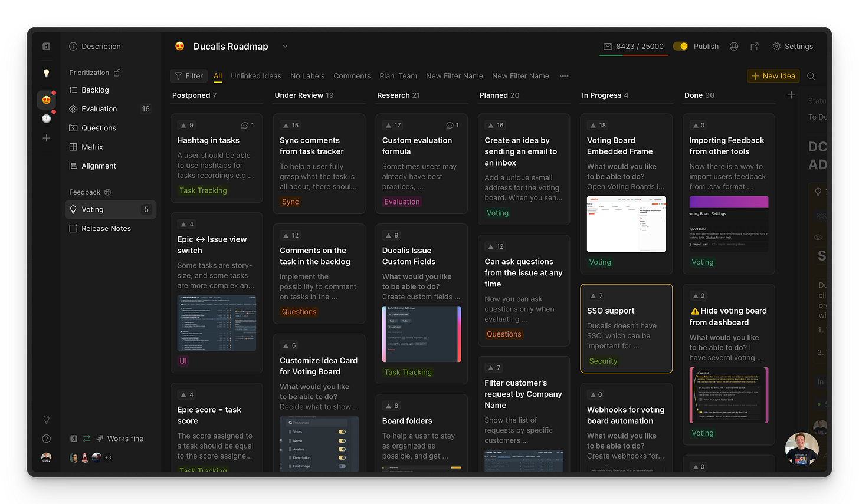
Task: Open screenshot thumbnail on Epic Issue view switch card
Action: (217, 323)
